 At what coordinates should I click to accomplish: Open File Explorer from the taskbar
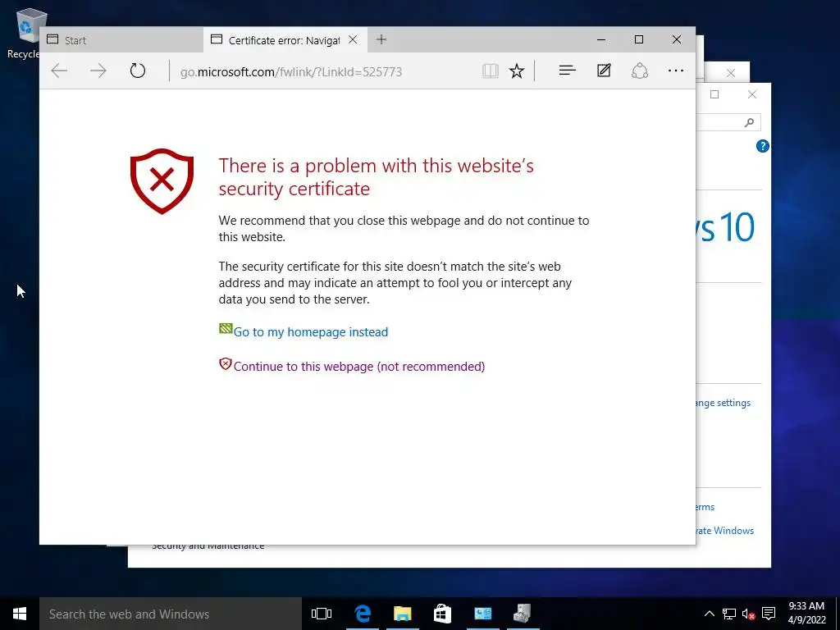(x=402, y=614)
